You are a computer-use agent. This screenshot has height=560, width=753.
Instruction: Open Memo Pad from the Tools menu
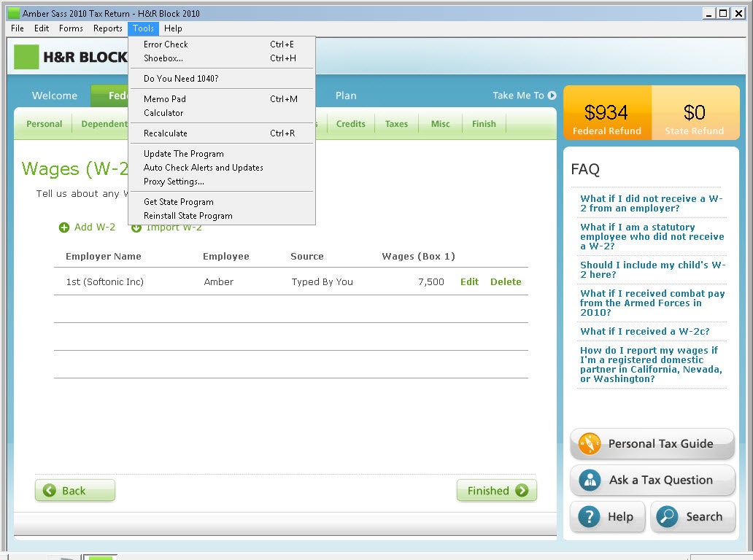221,99
